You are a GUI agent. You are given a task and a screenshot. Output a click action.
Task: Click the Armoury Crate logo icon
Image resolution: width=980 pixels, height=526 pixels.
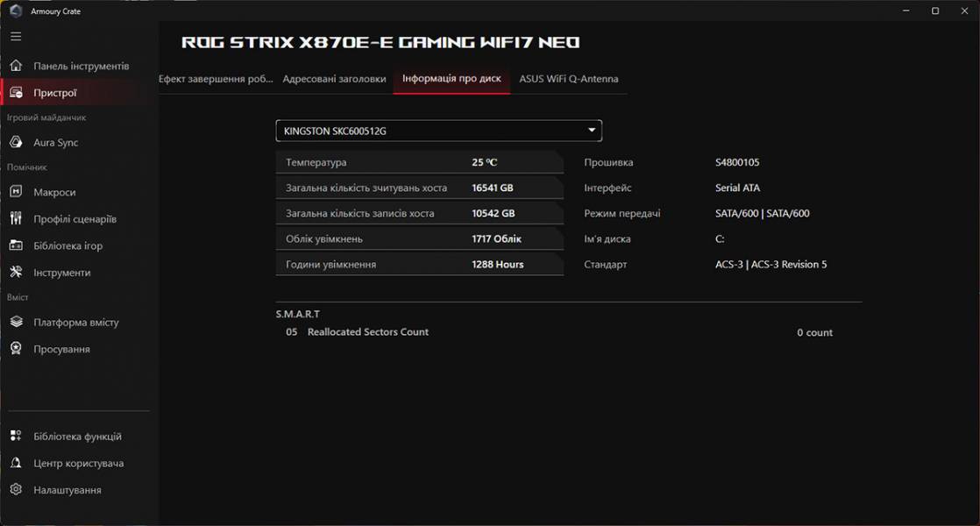click(17, 11)
